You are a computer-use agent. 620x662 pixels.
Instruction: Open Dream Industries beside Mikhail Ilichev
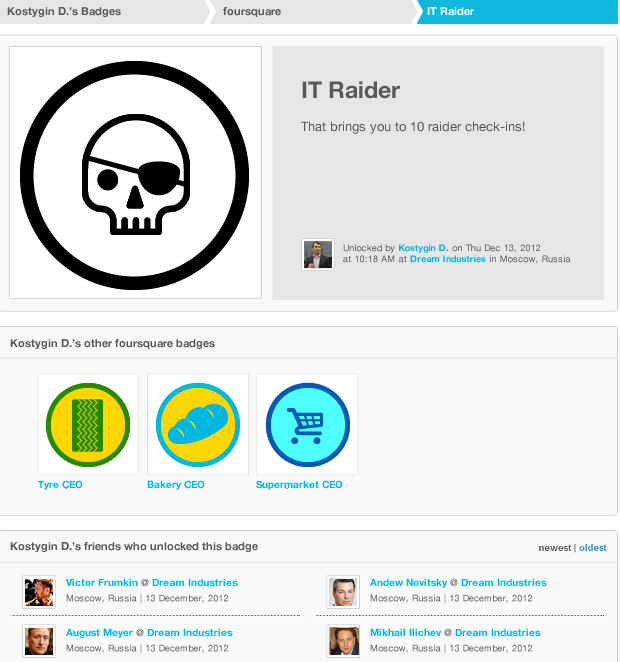tap(498, 632)
